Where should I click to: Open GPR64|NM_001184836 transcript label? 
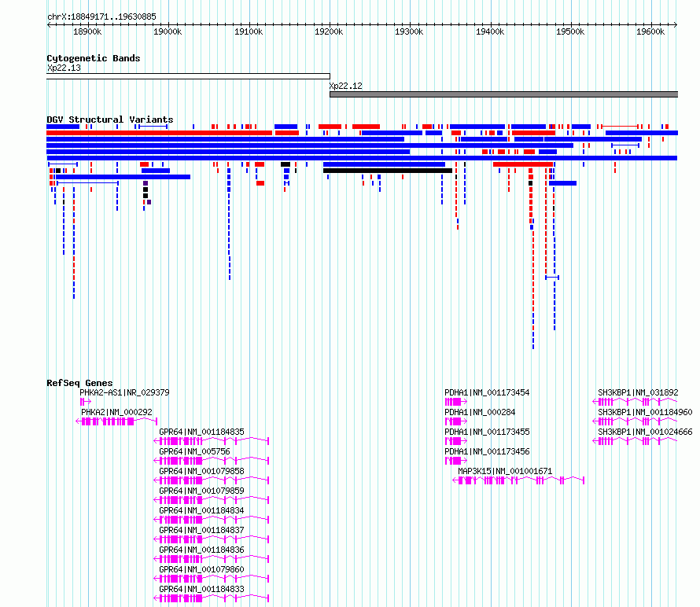[202, 550]
